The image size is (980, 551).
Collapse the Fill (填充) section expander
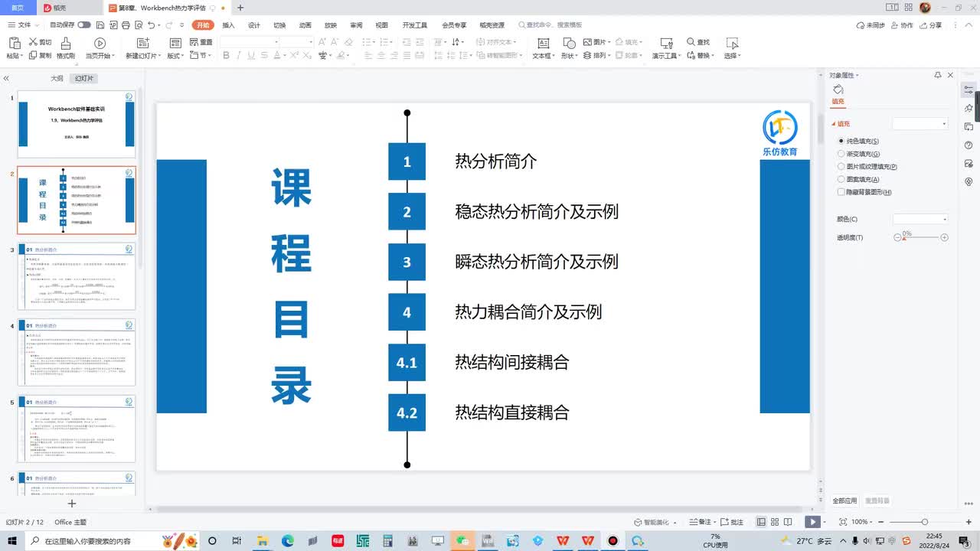click(x=834, y=124)
